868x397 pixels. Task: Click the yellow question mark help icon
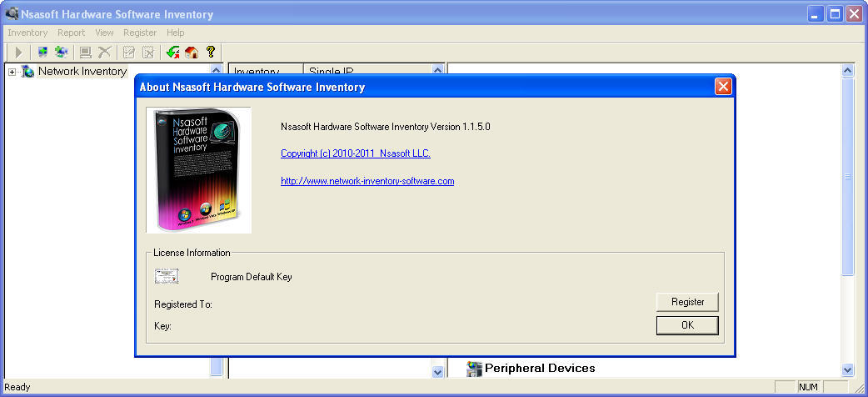tap(211, 52)
